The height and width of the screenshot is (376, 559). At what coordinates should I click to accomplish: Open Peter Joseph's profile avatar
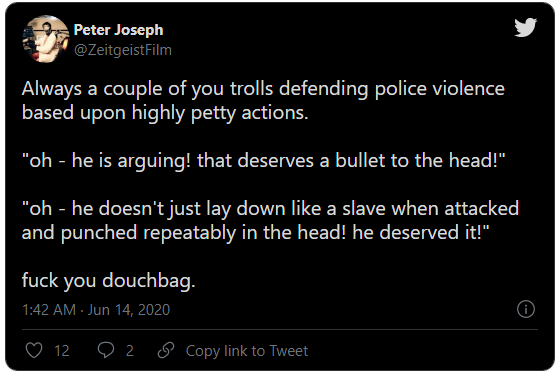[x=46, y=39]
